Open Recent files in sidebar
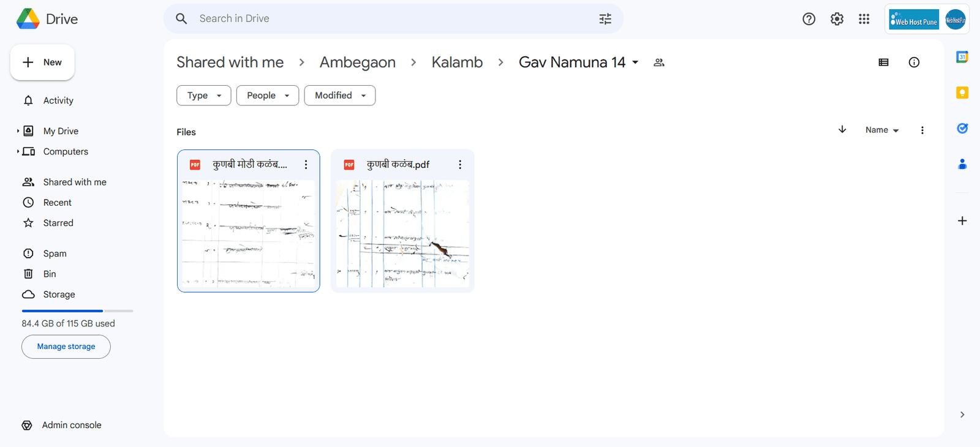The image size is (980, 447). (x=58, y=203)
